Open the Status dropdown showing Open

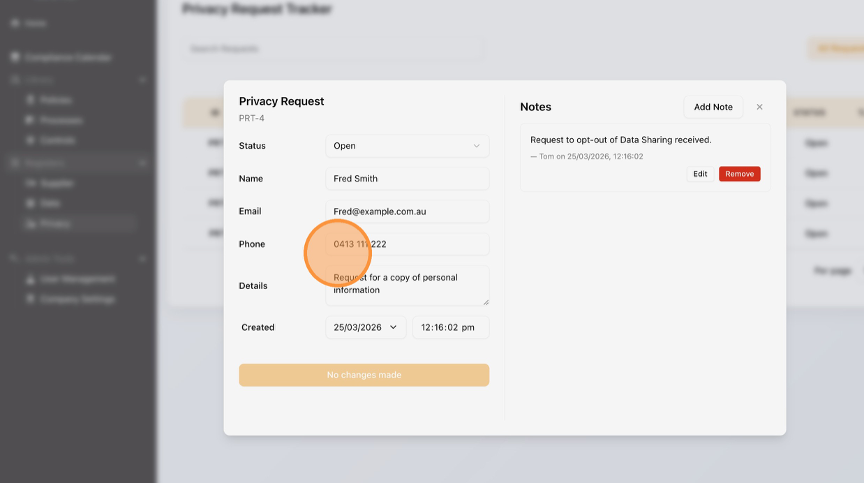coord(407,146)
